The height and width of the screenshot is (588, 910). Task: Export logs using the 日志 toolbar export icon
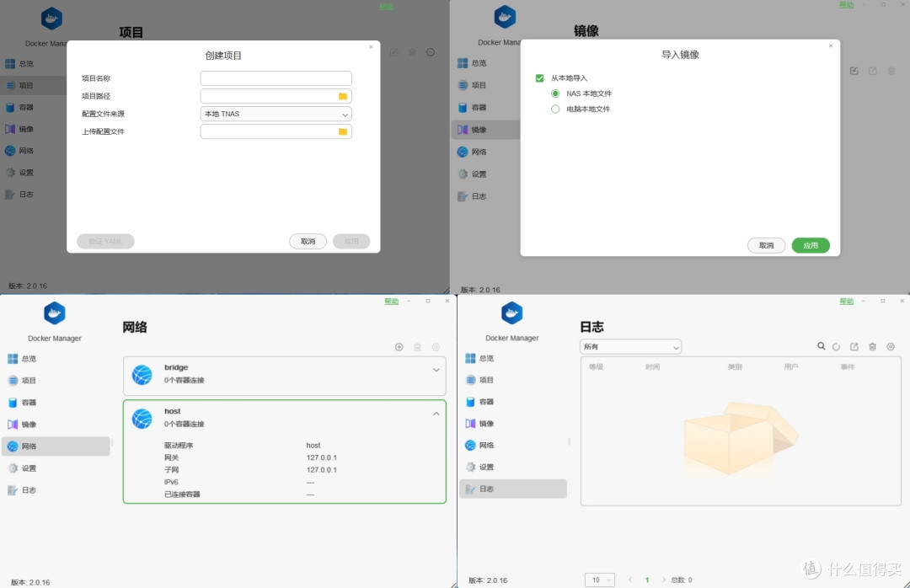[x=854, y=346]
